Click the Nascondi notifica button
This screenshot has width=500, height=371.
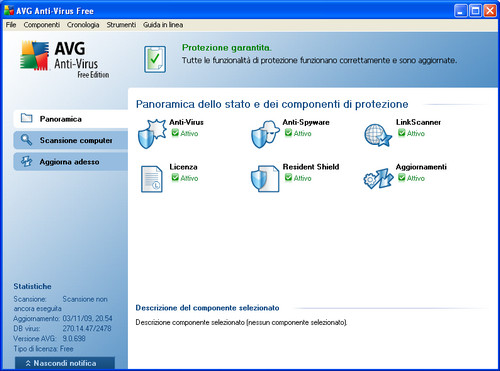pos(65,363)
